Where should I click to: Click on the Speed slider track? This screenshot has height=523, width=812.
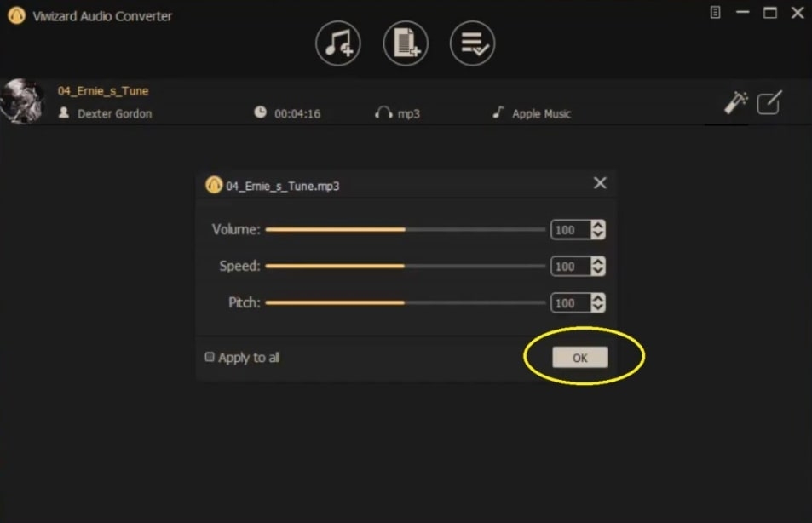click(x=405, y=266)
